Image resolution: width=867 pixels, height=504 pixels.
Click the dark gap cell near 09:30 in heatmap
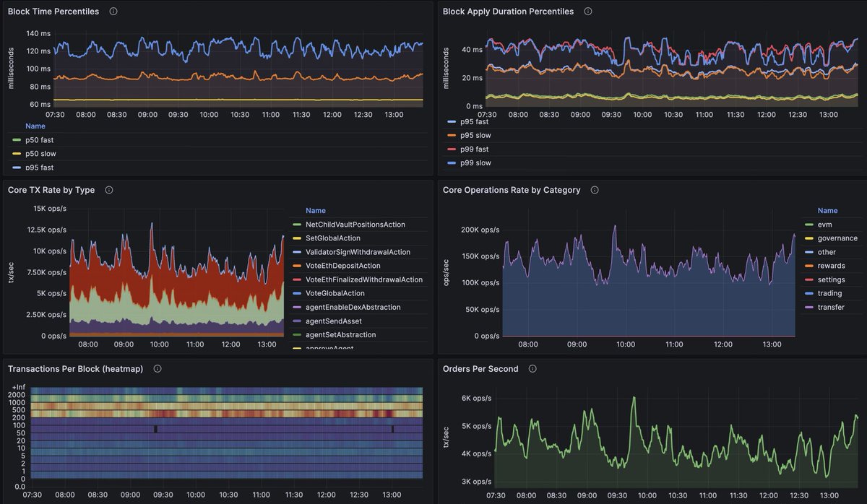pyautogui.click(x=155, y=429)
